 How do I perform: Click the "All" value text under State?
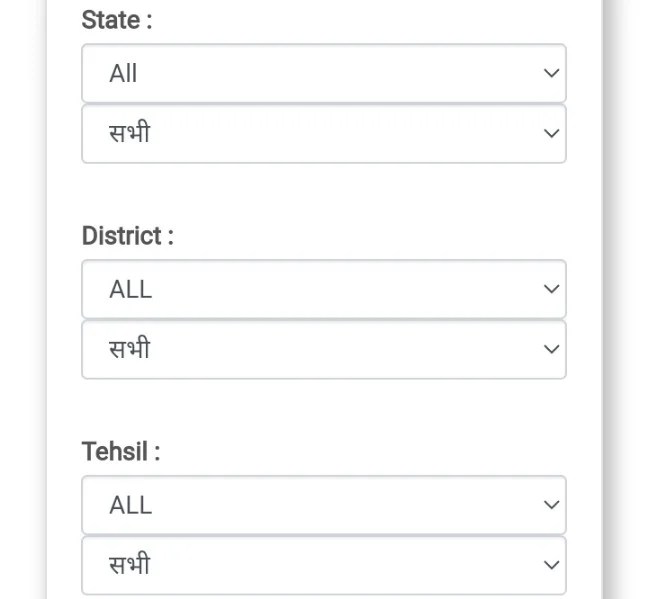pos(123,73)
